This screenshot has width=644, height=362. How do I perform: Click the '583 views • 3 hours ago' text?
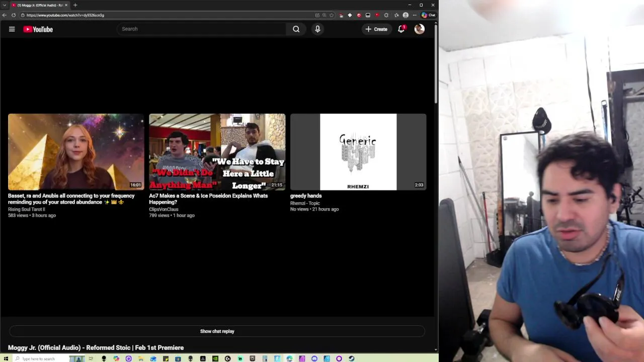click(x=32, y=215)
